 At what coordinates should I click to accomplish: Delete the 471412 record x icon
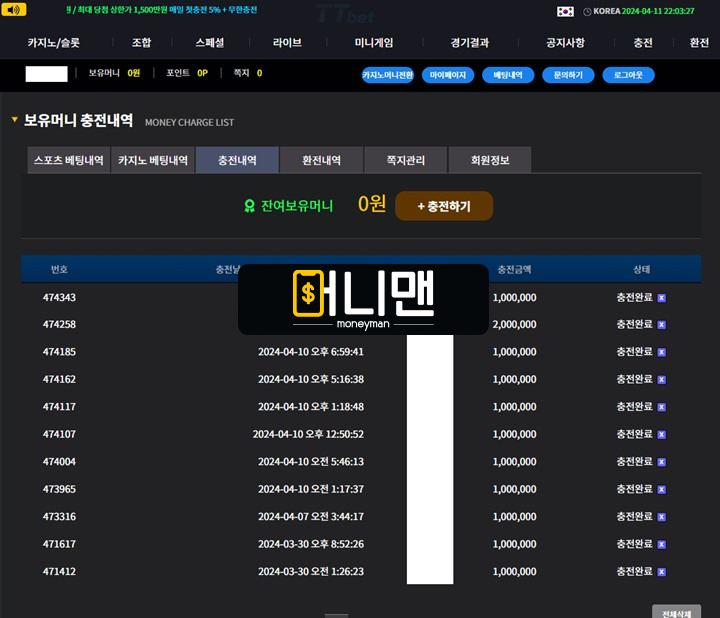(661, 572)
